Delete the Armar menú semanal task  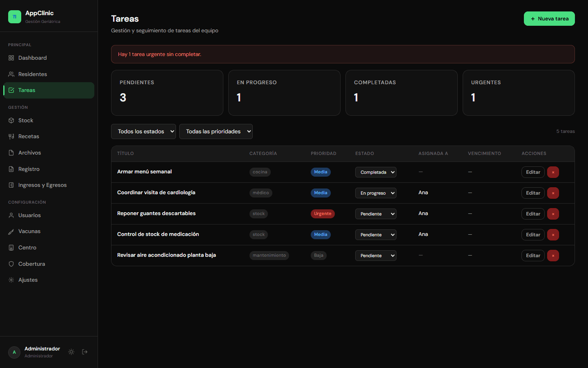[x=553, y=172]
